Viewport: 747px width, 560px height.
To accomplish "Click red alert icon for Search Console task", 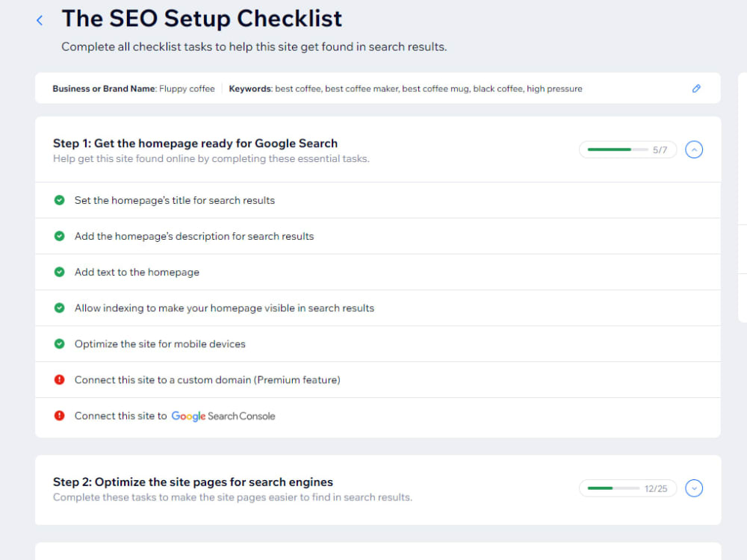I will click(60, 416).
